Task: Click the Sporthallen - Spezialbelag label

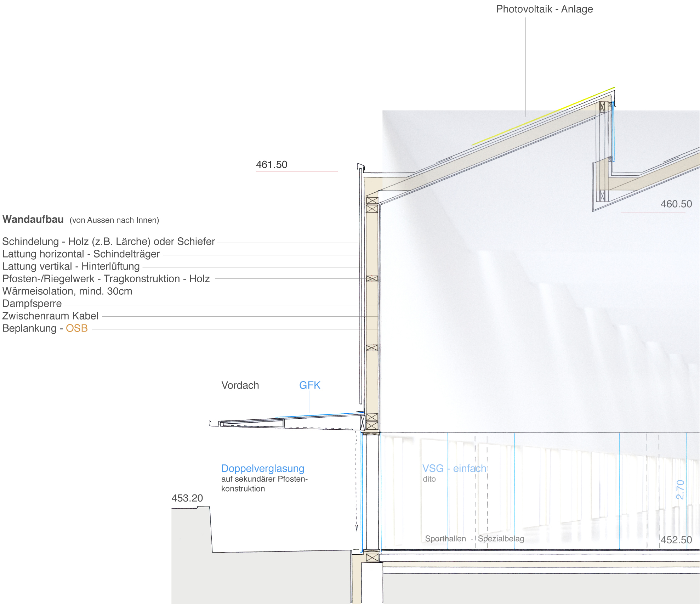Action: click(x=474, y=539)
